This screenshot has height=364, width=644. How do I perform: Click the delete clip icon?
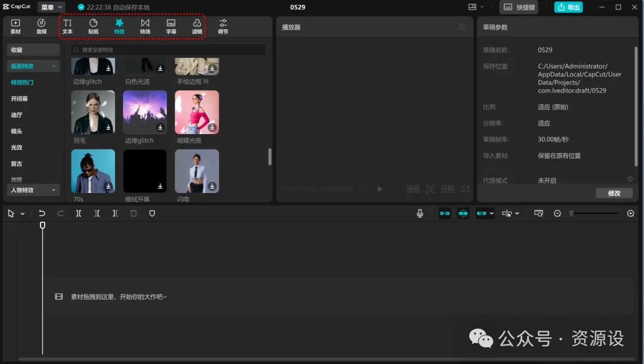pos(134,213)
